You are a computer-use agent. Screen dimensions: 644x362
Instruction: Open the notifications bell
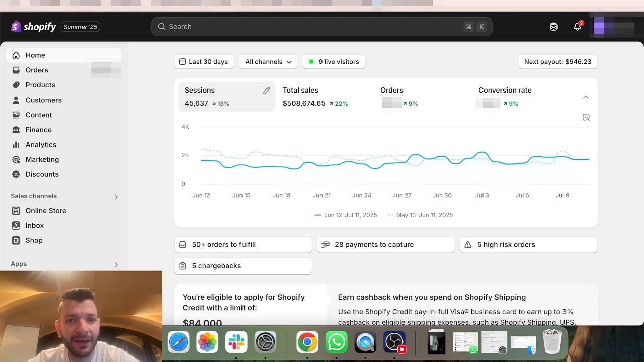(x=578, y=27)
